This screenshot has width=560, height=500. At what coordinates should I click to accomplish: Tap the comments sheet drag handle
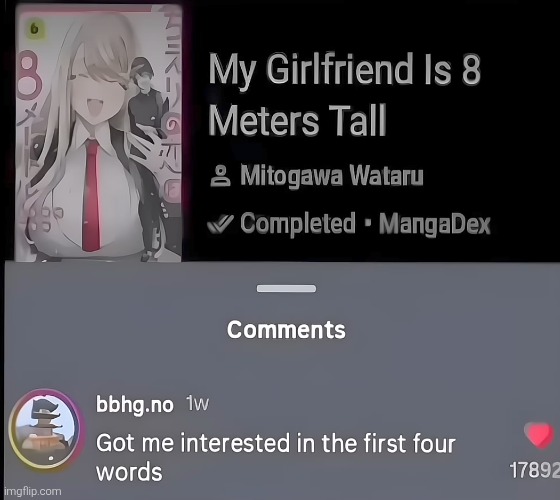[286, 289]
